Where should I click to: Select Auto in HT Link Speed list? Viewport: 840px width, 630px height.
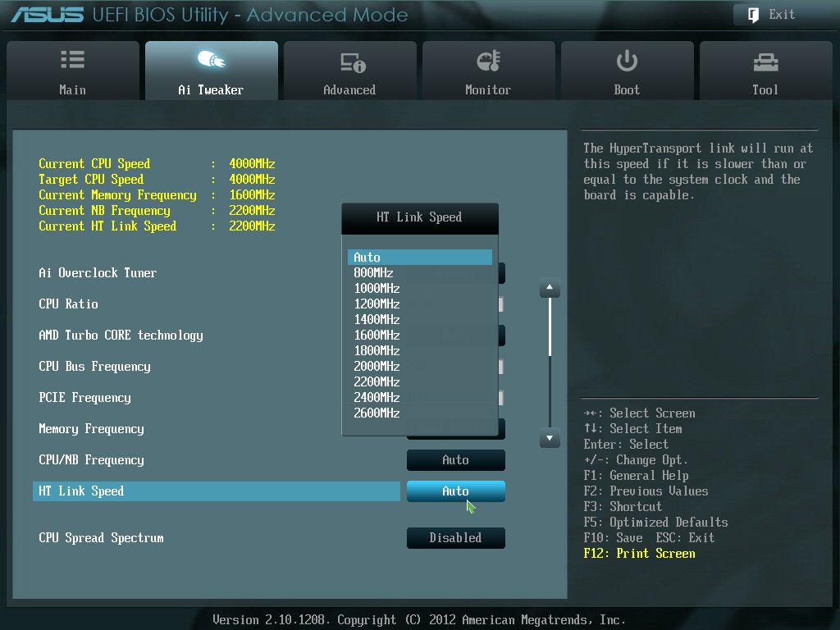coord(419,257)
